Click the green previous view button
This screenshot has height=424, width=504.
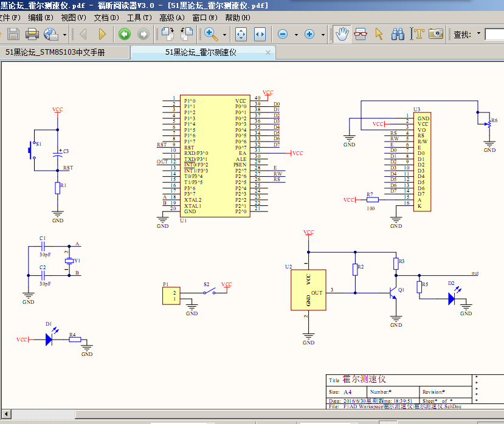(x=125, y=34)
